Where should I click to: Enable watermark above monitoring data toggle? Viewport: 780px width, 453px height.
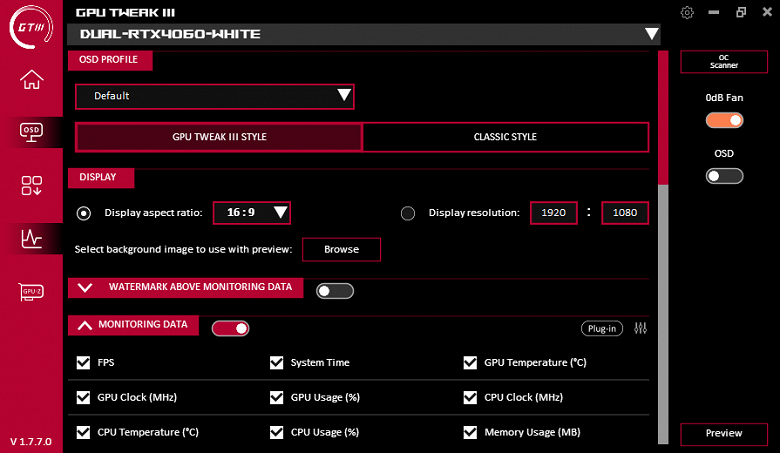335,291
